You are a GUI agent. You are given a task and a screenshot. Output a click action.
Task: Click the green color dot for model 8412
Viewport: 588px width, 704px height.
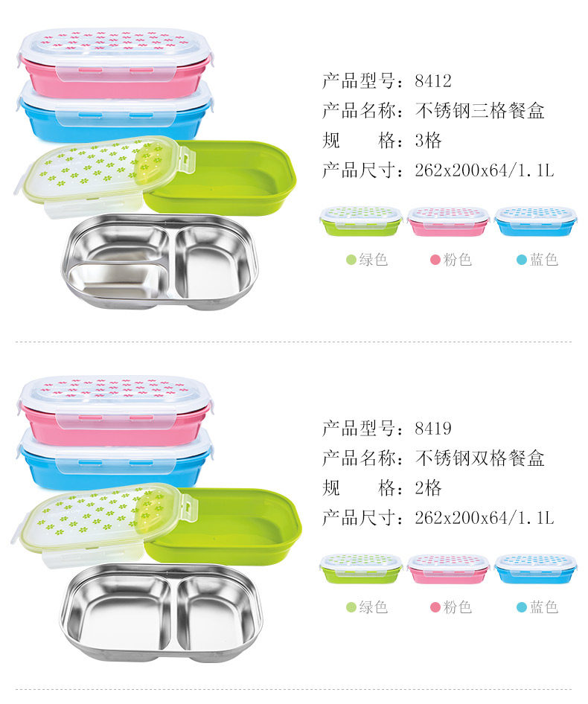[351, 260]
